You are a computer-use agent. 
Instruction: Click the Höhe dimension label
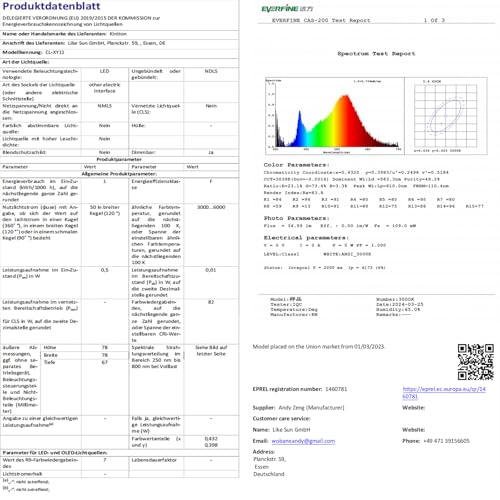[50, 348]
